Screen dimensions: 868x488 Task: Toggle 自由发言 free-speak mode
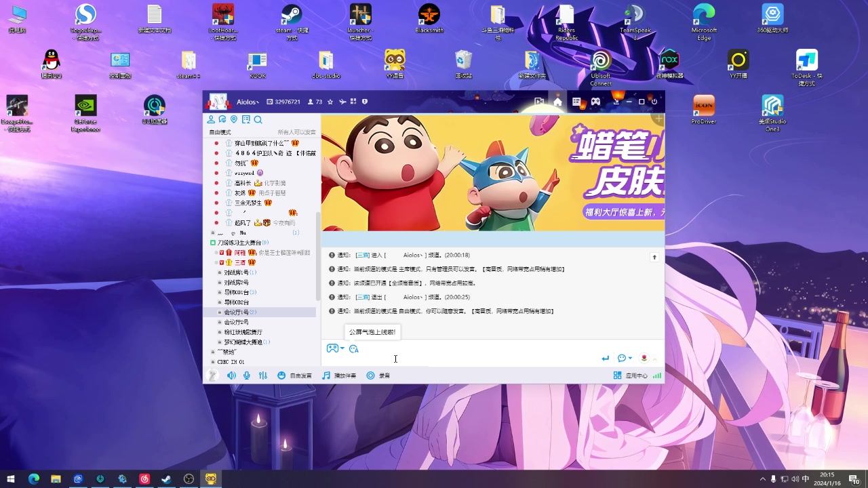click(297, 375)
